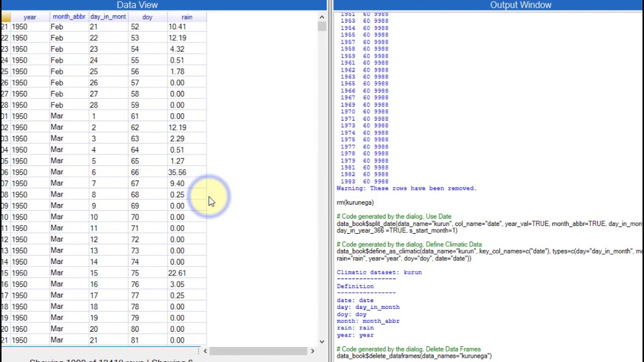
Task: Select the rain value 22.61
Action: 177,273
